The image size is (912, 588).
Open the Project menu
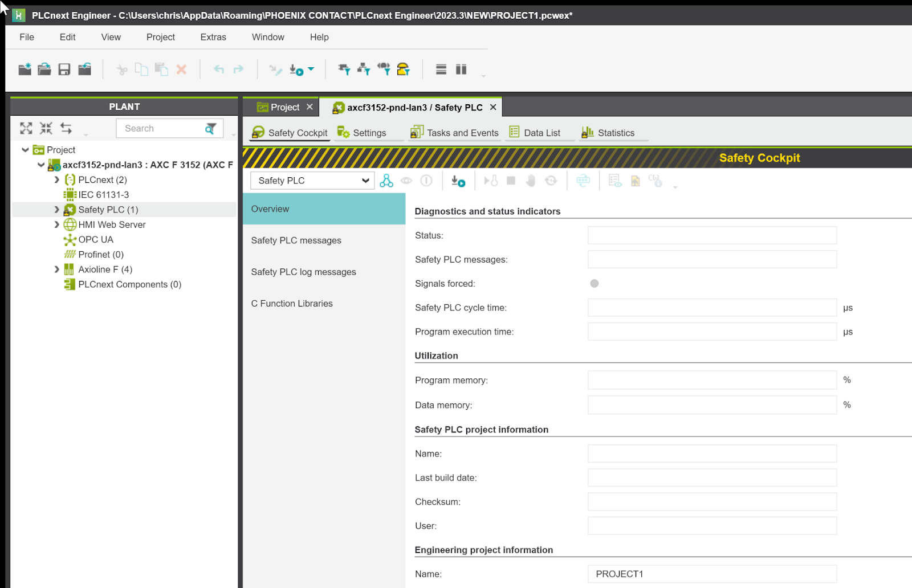tap(161, 37)
